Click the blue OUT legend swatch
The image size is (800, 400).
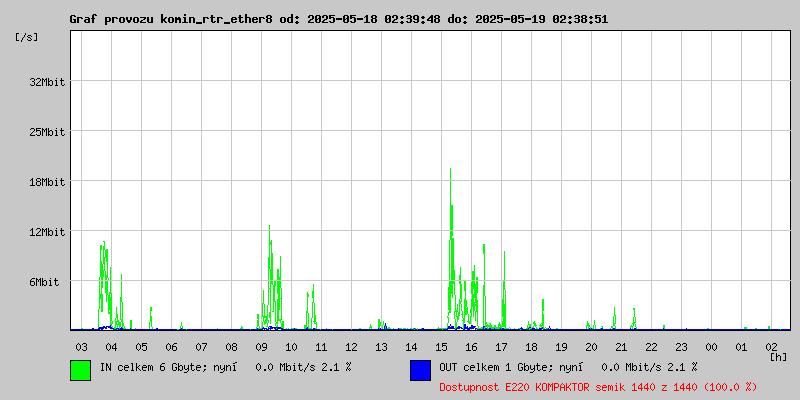pyautogui.click(x=420, y=370)
